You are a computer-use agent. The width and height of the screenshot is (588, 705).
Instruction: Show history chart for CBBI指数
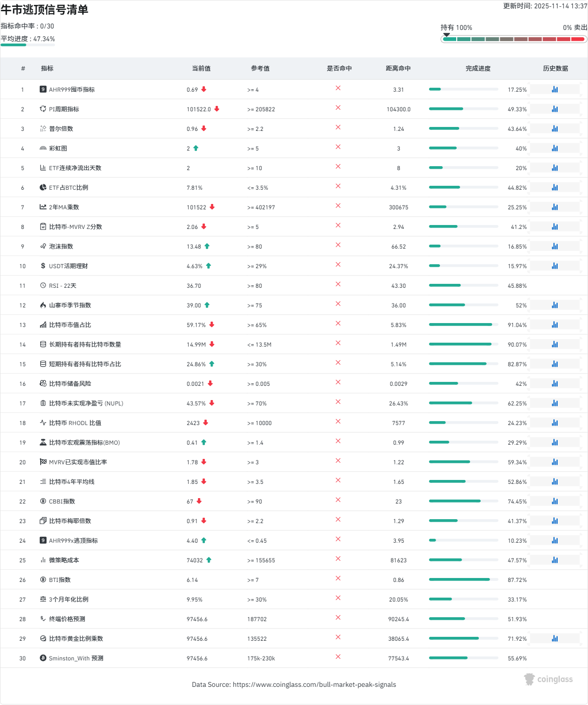click(x=555, y=501)
